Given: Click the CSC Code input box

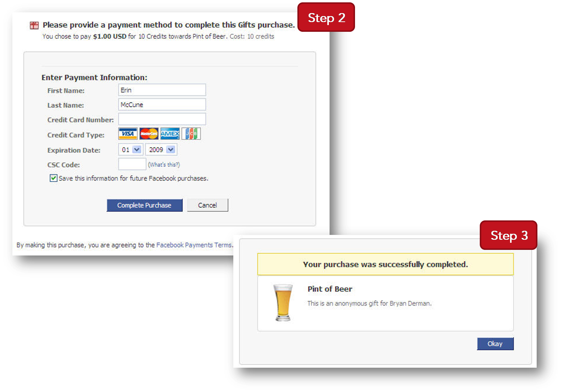Looking at the screenshot, I should (x=132, y=164).
